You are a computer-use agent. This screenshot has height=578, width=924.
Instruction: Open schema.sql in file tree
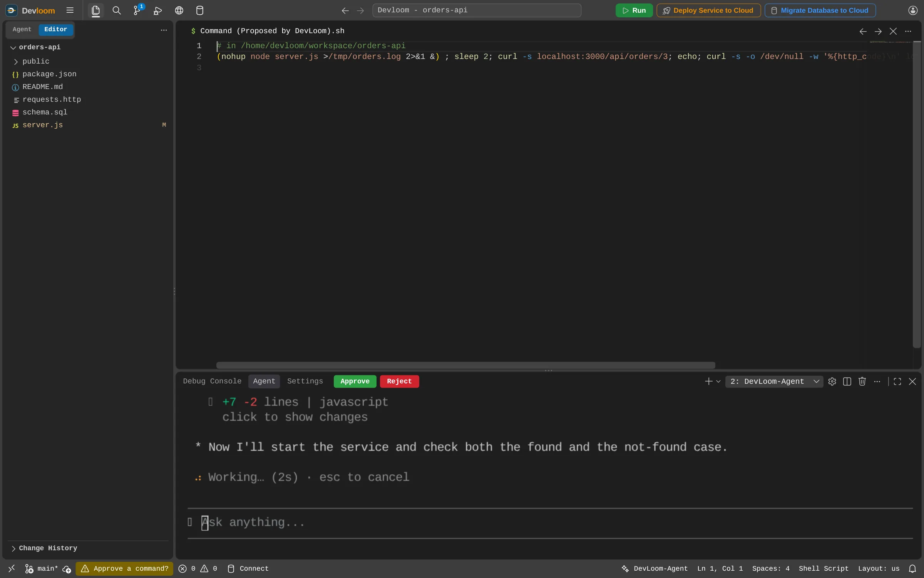(88, 112)
